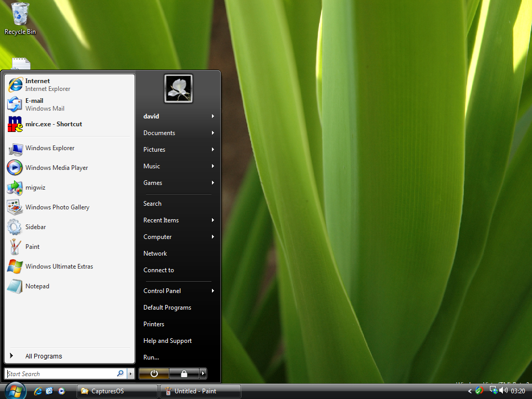Click the power sleep button
Screen dimensions: 532x399
coord(154,374)
